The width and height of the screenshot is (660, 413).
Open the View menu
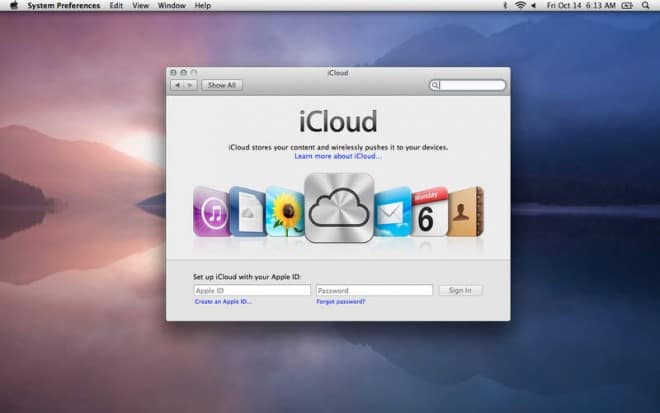coord(141,6)
